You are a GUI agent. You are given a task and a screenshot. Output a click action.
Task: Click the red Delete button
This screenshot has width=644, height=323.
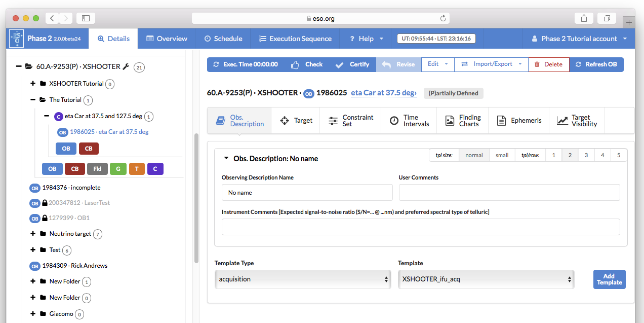click(548, 64)
